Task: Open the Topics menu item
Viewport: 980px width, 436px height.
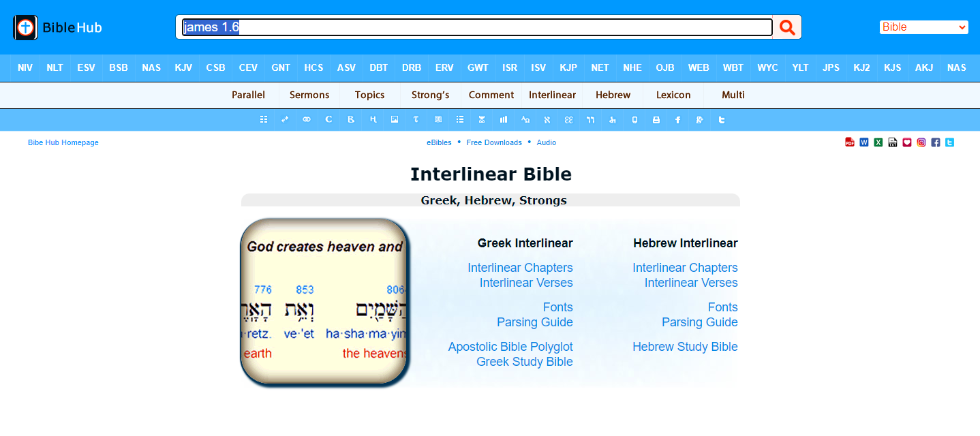Action: (370, 95)
